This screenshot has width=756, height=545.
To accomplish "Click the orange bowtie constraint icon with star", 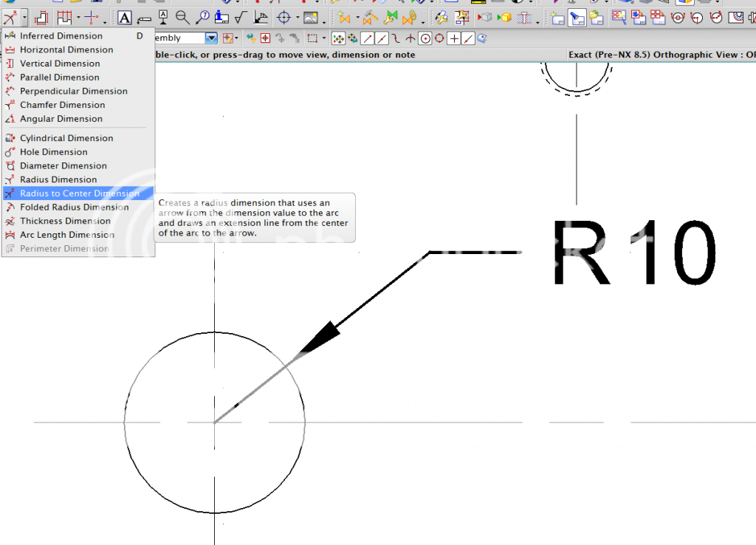I will coord(344,18).
